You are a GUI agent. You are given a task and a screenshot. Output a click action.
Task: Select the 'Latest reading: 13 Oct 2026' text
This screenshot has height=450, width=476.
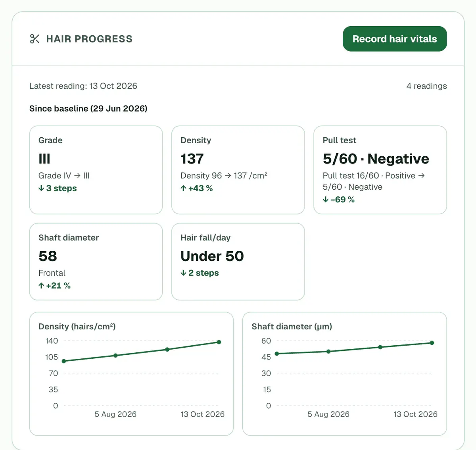click(x=83, y=86)
